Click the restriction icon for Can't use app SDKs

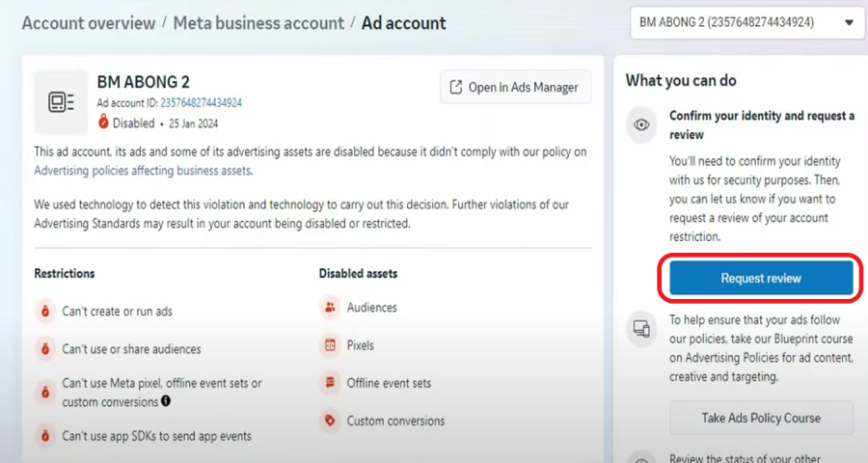click(45, 436)
